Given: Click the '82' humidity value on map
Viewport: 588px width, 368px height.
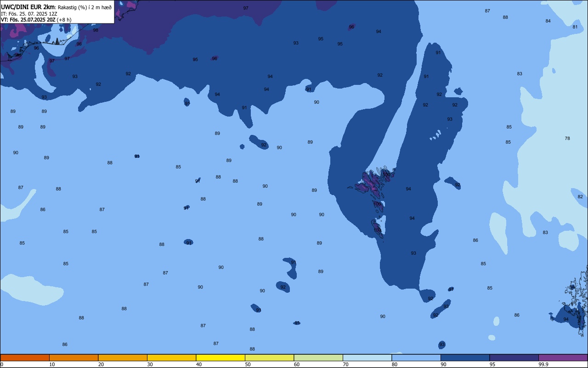Looking at the screenshot, I should (x=580, y=197).
